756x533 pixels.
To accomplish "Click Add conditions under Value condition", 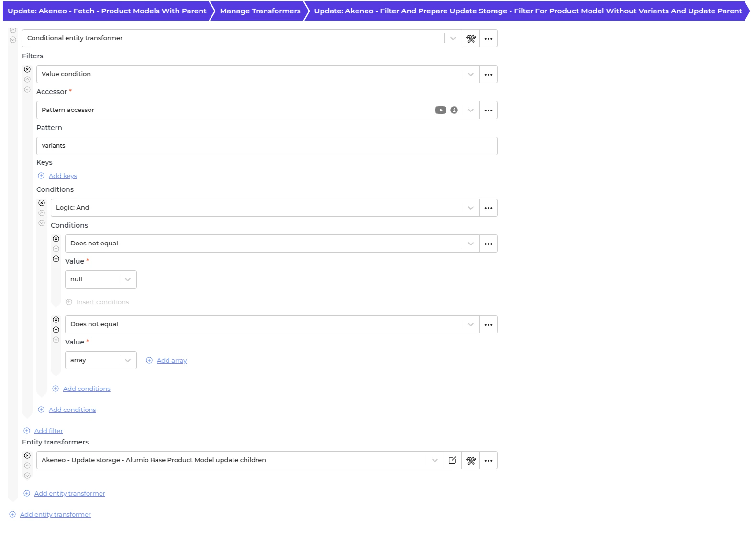I will 72,410.
